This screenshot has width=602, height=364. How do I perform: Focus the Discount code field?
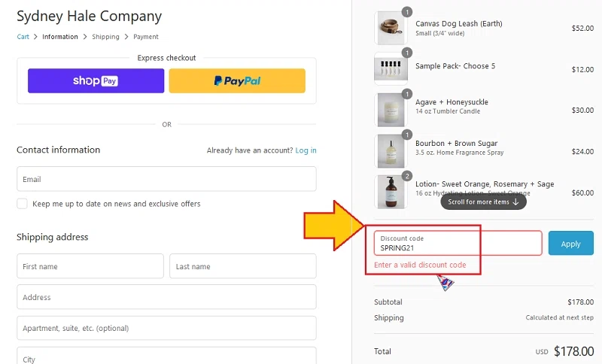pos(458,243)
